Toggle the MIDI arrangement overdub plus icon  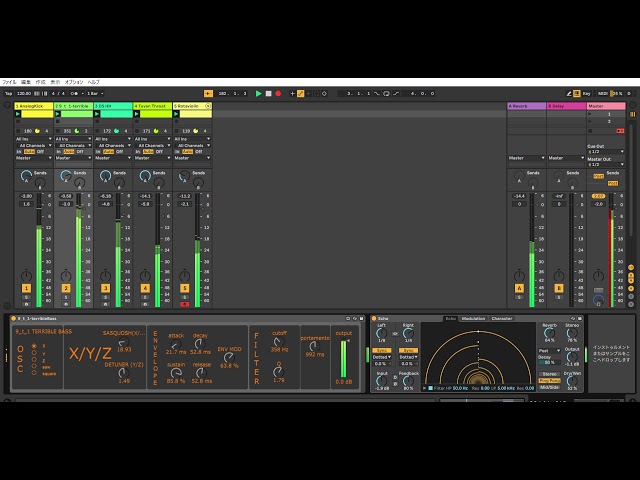tap(292, 93)
